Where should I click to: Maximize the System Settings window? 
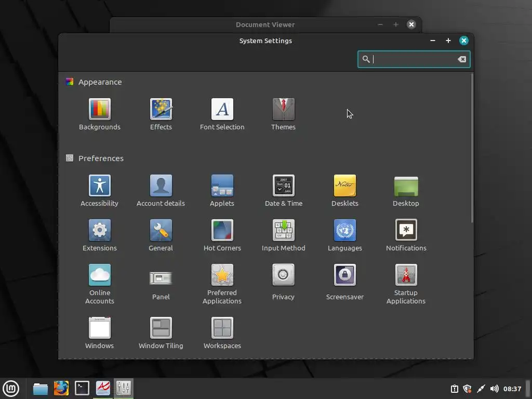coord(448,41)
